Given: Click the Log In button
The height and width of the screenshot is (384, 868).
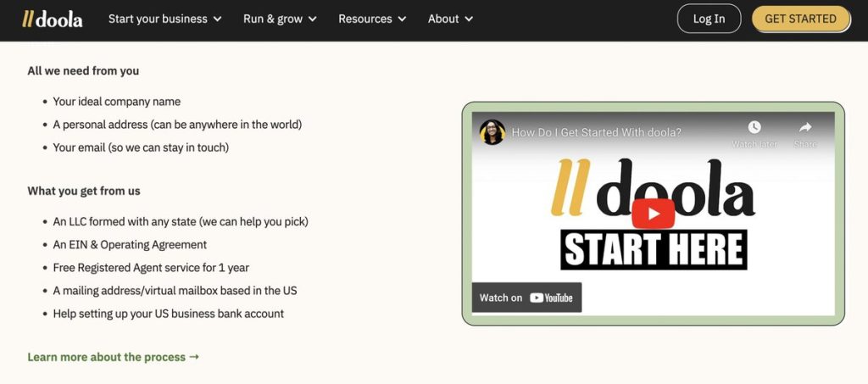Looking at the screenshot, I should click(x=709, y=19).
